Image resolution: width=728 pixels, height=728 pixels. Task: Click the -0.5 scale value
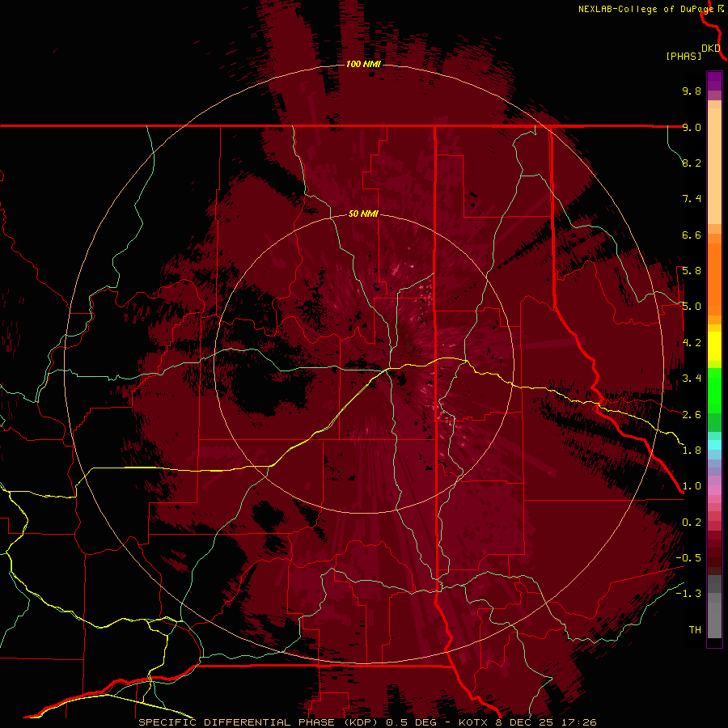pos(688,558)
